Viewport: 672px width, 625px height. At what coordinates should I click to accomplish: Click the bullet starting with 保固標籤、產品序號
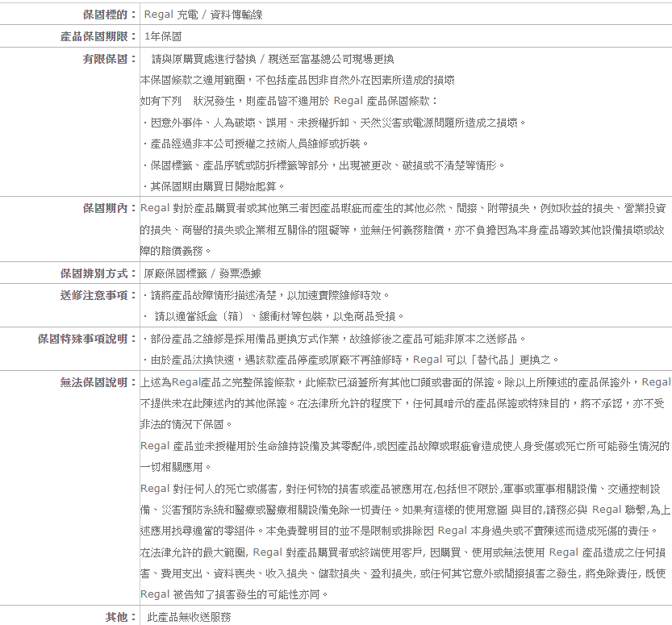(323, 165)
